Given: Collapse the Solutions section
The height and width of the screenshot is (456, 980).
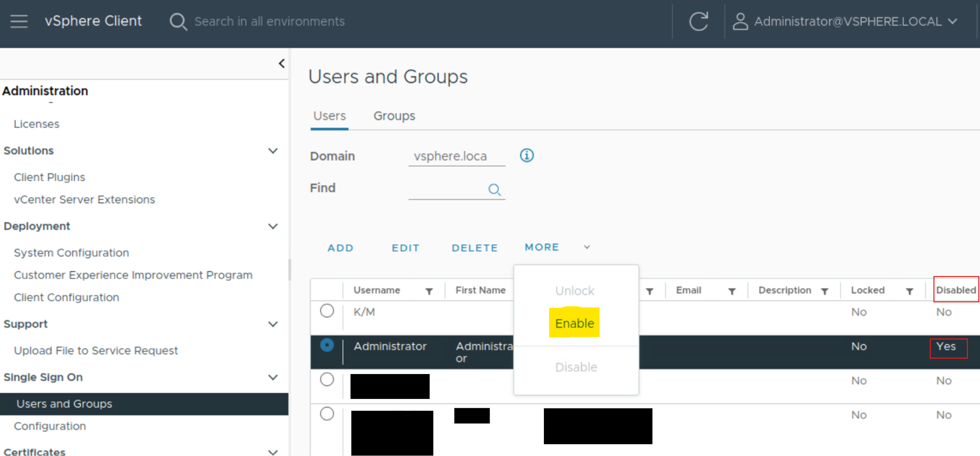Looking at the screenshot, I should [273, 151].
